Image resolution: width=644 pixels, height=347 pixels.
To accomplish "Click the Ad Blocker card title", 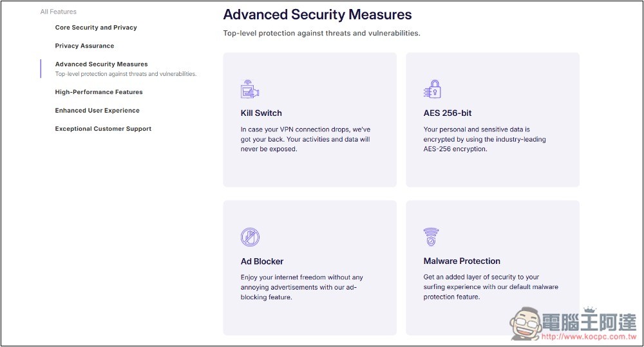I will [x=262, y=261].
